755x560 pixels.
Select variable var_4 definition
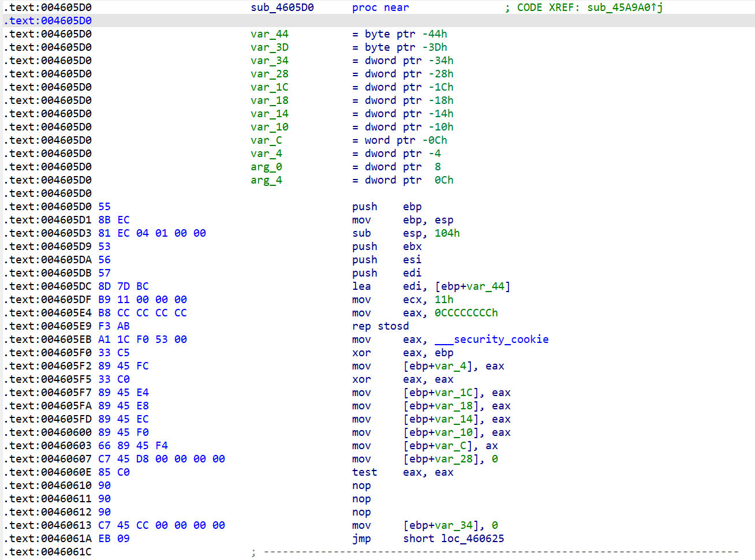pos(266,154)
